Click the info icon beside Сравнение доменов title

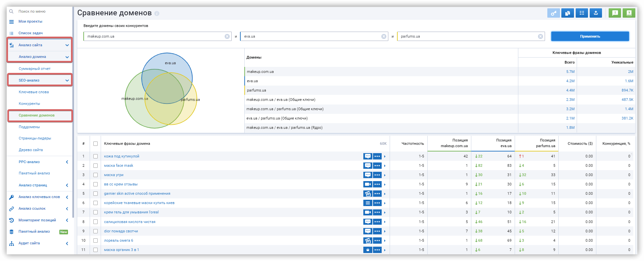click(157, 14)
